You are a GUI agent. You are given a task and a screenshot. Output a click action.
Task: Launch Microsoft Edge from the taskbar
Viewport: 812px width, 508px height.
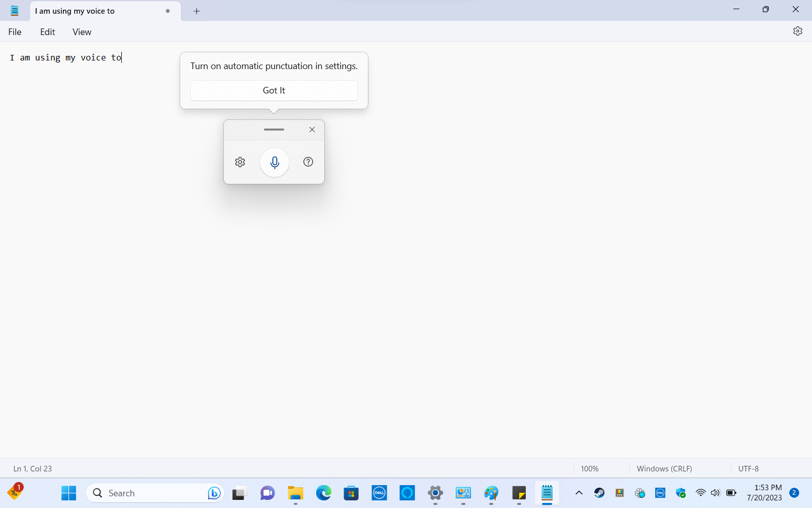323,493
